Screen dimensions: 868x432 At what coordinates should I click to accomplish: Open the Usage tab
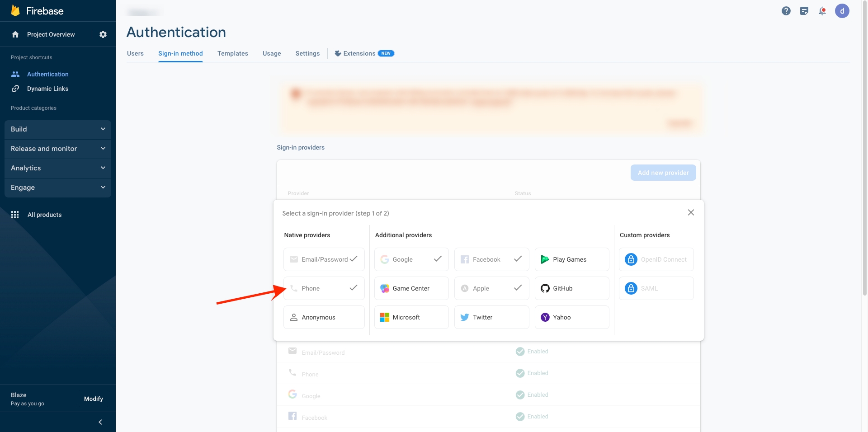click(x=272, y=53)
